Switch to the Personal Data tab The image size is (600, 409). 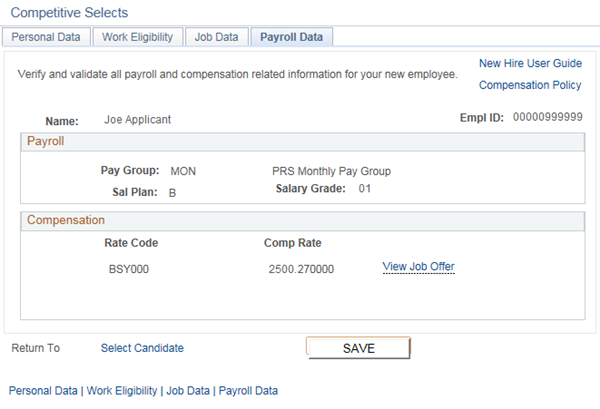pos(45,37)
